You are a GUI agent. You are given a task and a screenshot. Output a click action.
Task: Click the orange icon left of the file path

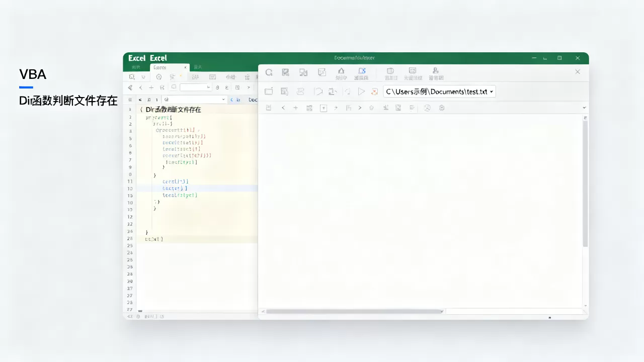point(374,92)
